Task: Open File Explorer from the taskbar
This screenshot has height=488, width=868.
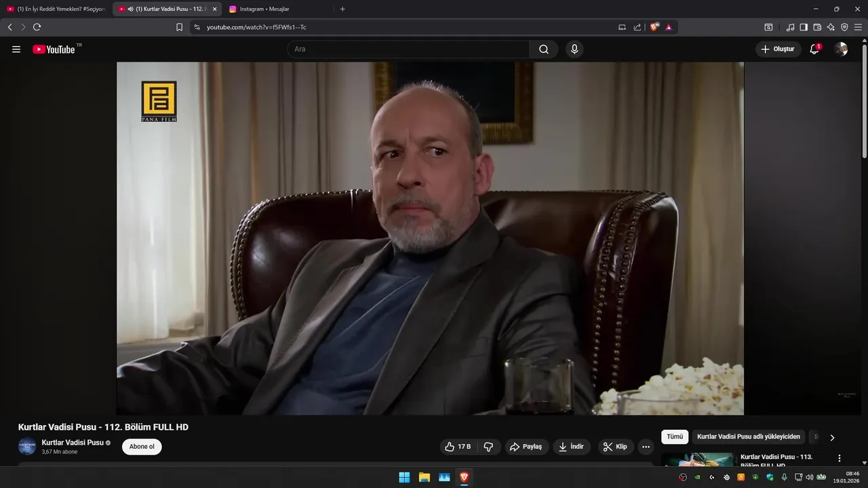Action: (x=425, y=477)
